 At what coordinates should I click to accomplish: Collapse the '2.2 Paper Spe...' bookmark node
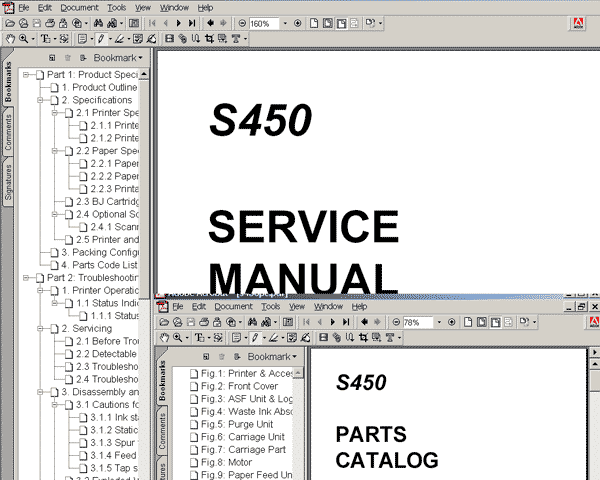coord(56,151)
